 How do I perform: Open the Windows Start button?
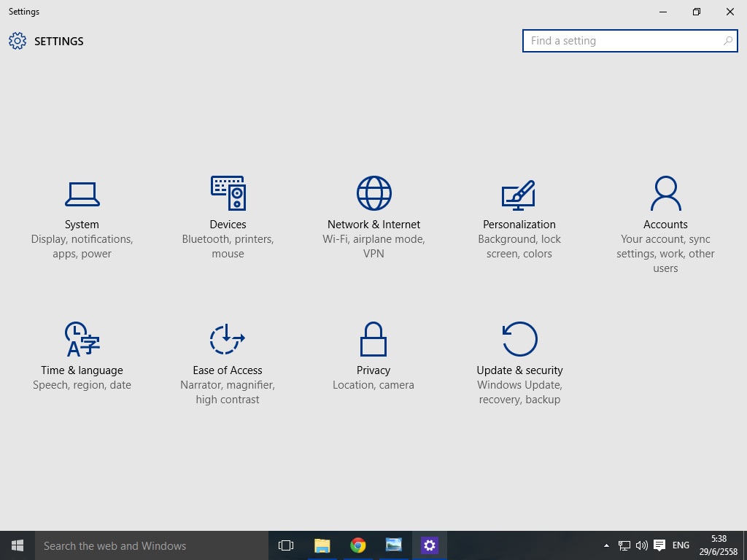18,545
